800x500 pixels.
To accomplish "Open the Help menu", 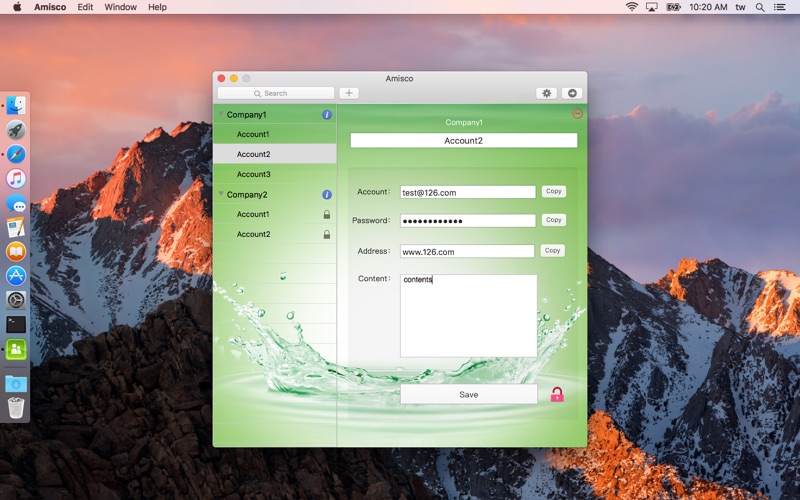I will point(157,7).
